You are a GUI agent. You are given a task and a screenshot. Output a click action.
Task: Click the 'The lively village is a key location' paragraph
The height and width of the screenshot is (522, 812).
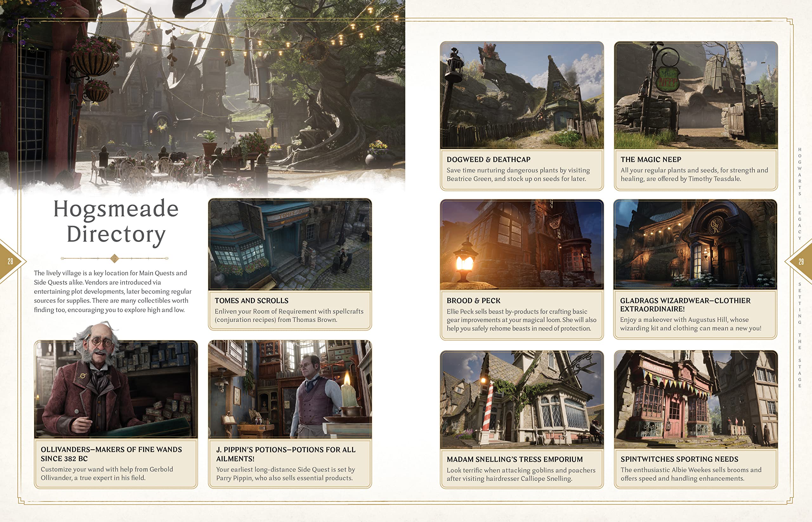[113, 291]
